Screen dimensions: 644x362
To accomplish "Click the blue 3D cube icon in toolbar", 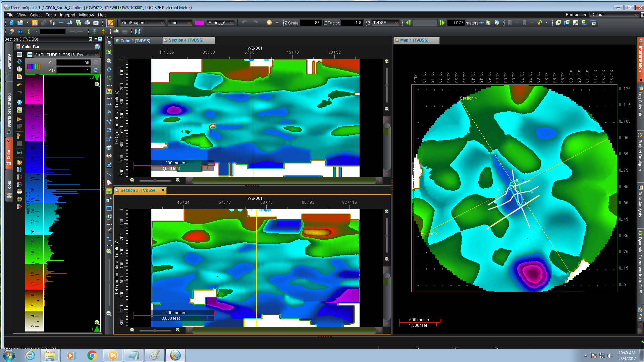I will pos(11,23).
